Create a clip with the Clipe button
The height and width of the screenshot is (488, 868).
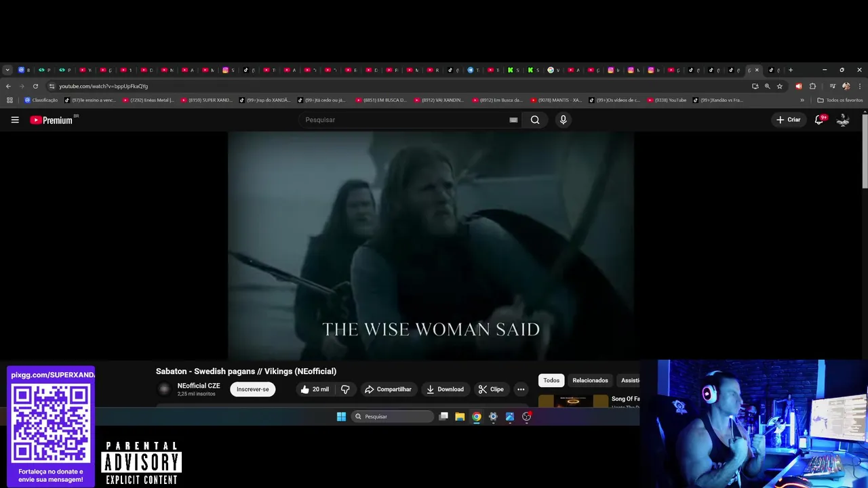pos(491,389)
